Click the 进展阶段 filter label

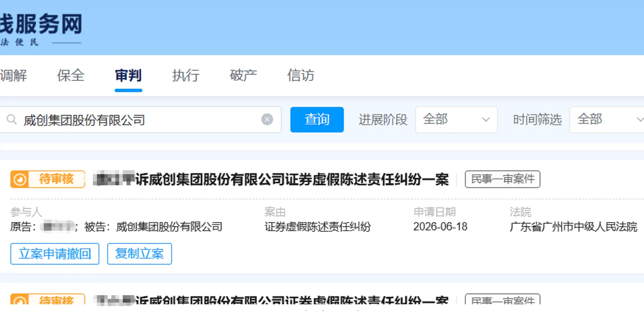tap(383, 120)
